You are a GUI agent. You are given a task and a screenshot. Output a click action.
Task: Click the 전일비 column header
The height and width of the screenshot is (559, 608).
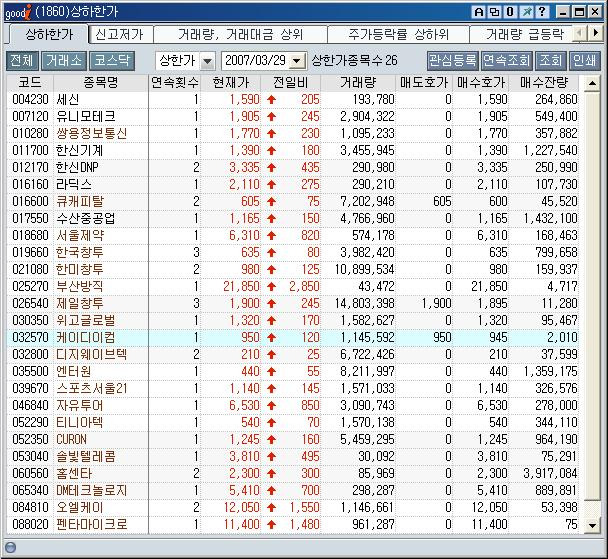pyautogui.click(x=291, y=83)
